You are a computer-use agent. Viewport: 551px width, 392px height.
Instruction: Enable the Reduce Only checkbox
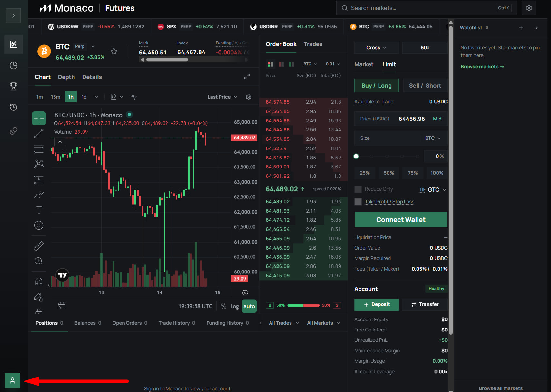click(358, 189)
